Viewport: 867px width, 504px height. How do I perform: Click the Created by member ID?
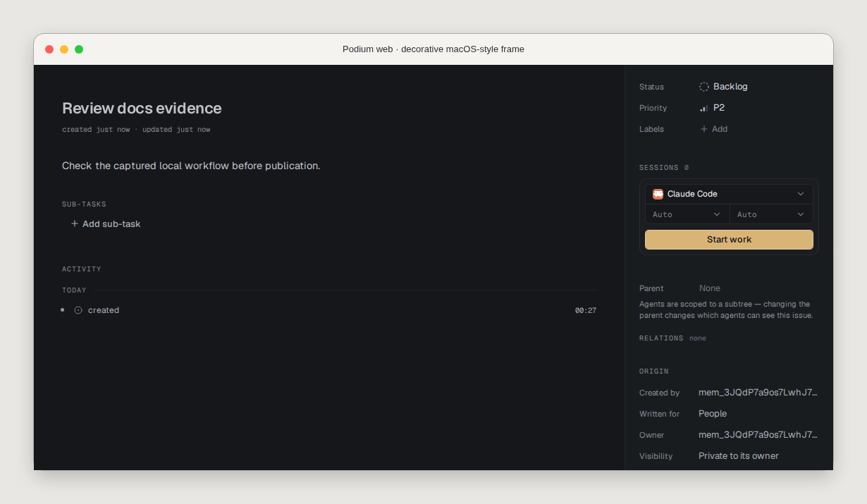[x=758, y=393]
